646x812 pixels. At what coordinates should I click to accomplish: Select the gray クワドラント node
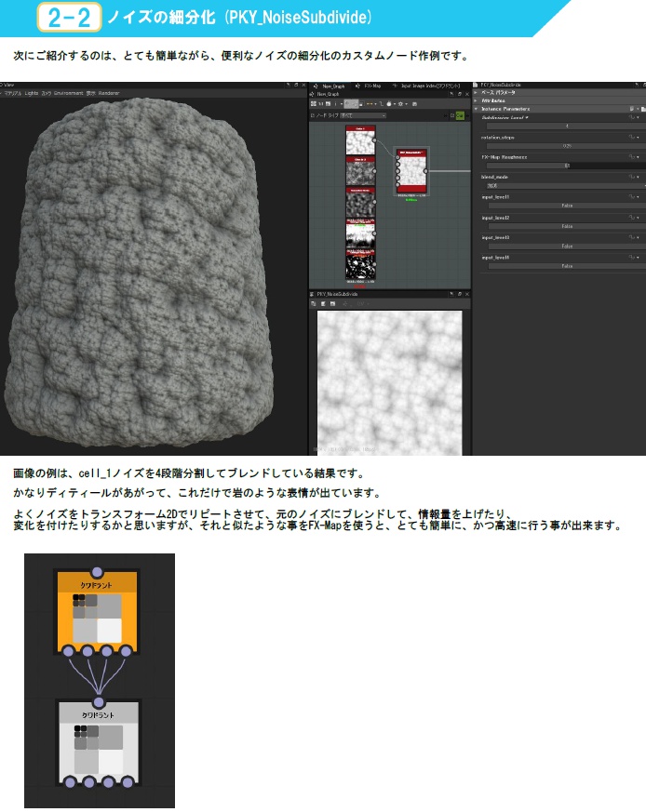(98, 742)
